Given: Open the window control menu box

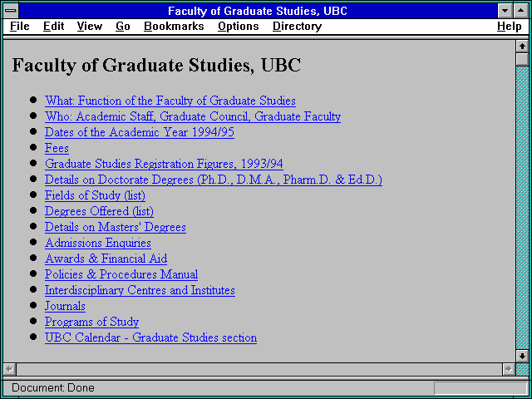Looking at the screenshot, I should (11, 11).
